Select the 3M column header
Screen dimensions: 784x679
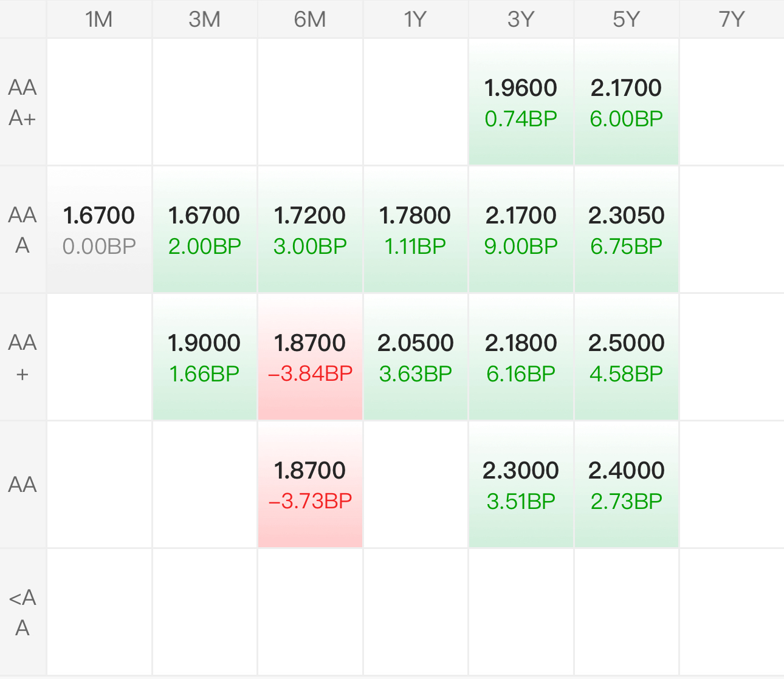[x=205, y=19]
